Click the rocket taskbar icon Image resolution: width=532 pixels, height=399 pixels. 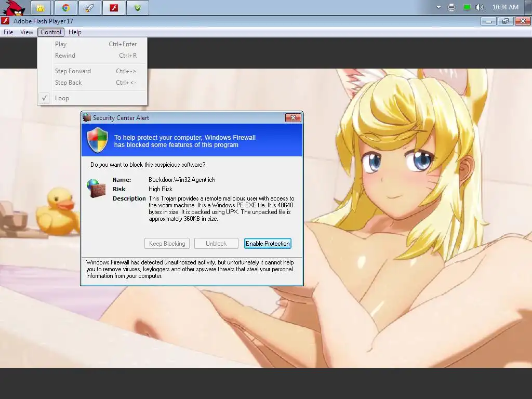(89, 8)
